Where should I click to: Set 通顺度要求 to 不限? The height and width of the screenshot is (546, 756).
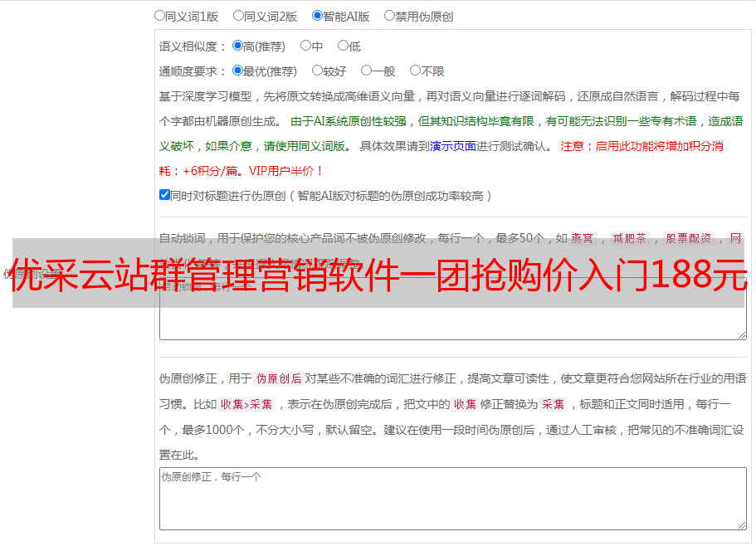[415, 71]
